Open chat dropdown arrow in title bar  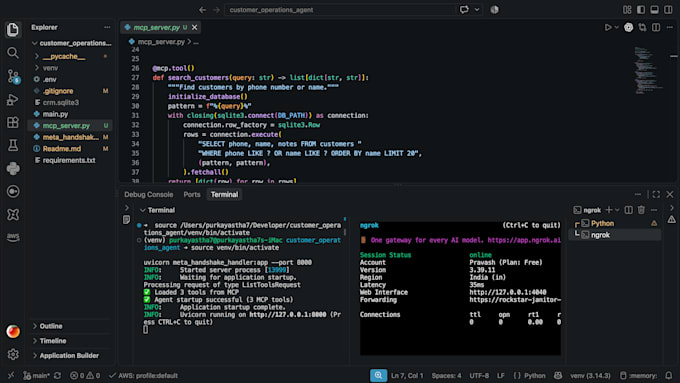point(477,10)
